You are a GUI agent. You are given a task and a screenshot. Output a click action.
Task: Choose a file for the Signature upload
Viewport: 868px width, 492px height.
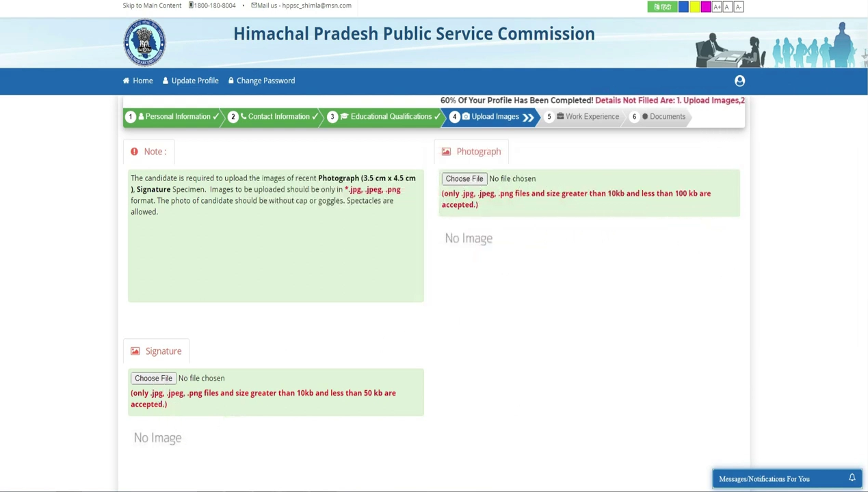click(153, 379)
